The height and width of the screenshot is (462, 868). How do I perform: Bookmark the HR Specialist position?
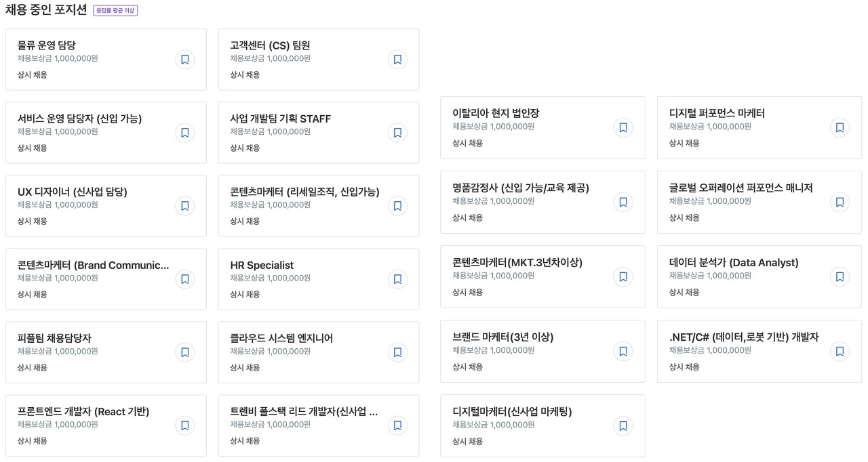[397, 279]
